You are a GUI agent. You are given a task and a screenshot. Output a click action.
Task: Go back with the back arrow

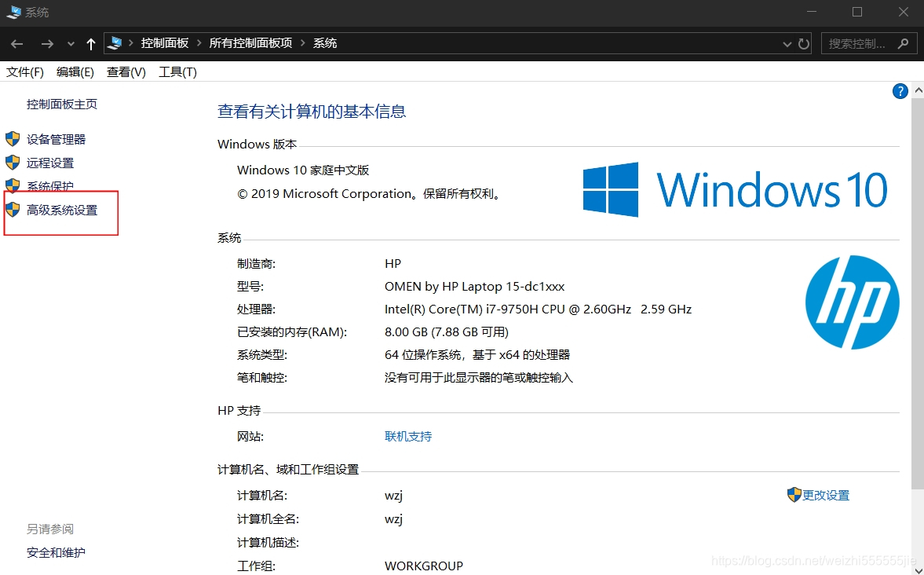click(x=17, y=44)
